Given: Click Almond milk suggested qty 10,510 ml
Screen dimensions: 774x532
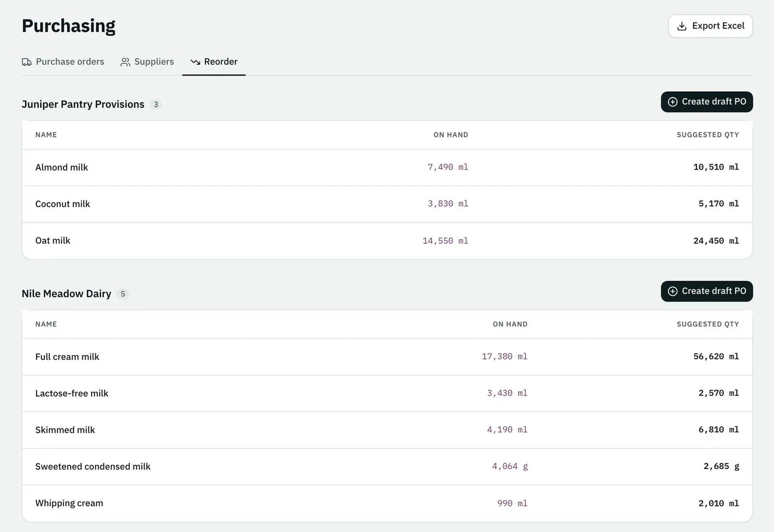Looking at the screenshot, I should pyautogui.click(x=716, y=167).
